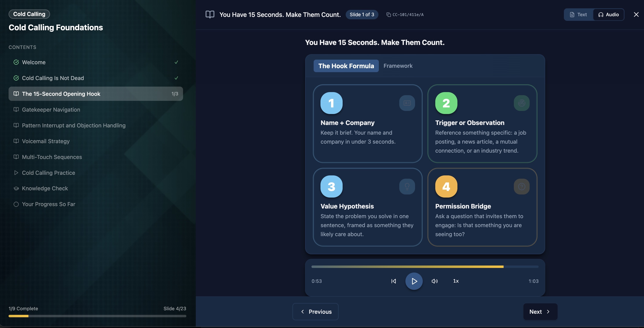
Task: Open Pattern Interrupt and Objection Handling lesson
Action: pyautogui.click(x=96, y=125)
